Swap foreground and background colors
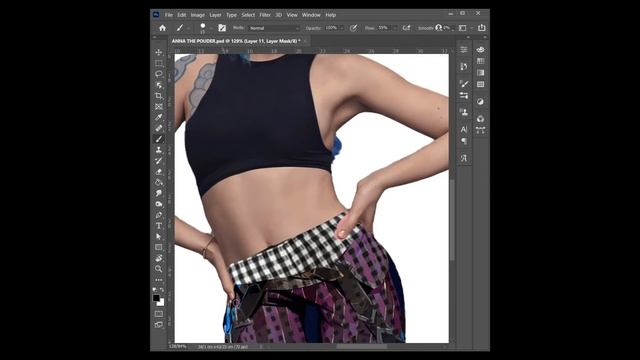640x360 pixels. click(162, 289)
